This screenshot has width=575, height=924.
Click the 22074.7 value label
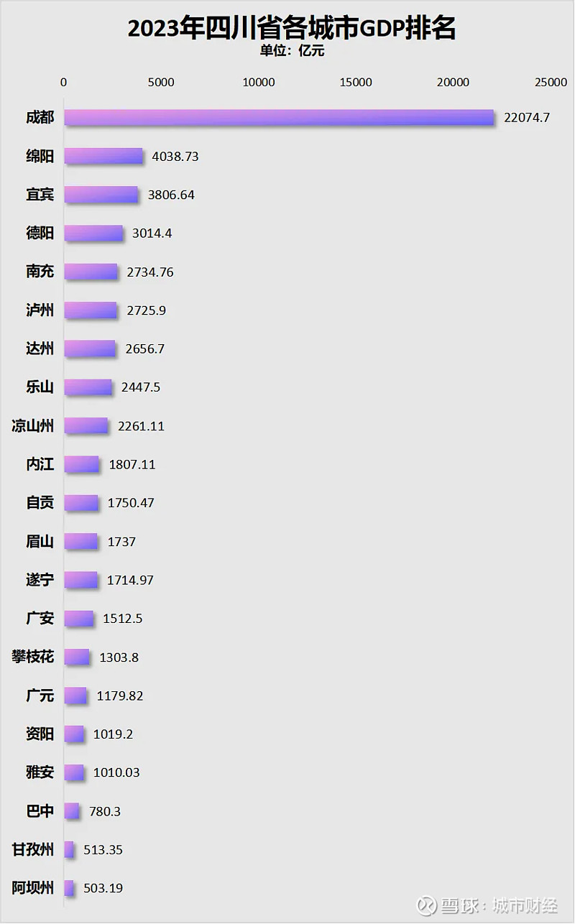point(527,117)
